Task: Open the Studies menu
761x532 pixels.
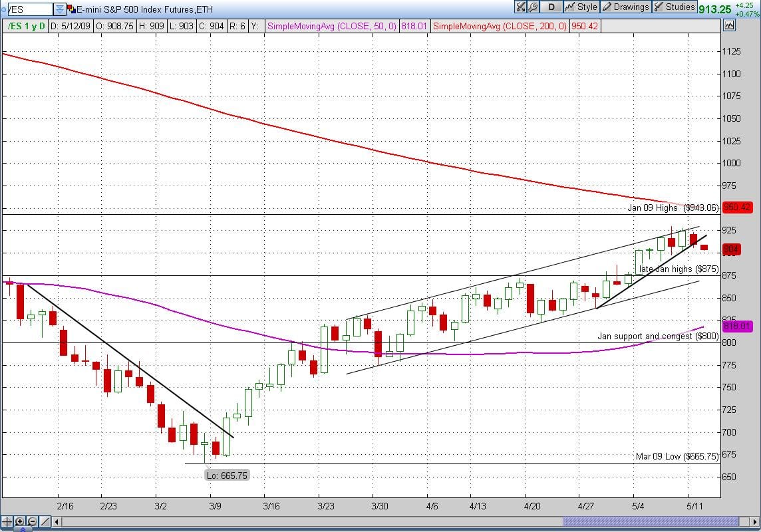Action: tap(674, 7)
